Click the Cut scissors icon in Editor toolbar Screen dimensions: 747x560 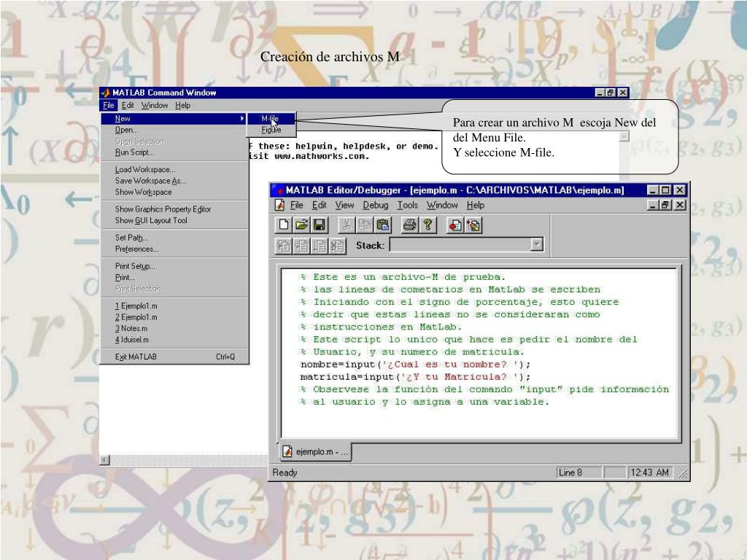coord(347,225)
